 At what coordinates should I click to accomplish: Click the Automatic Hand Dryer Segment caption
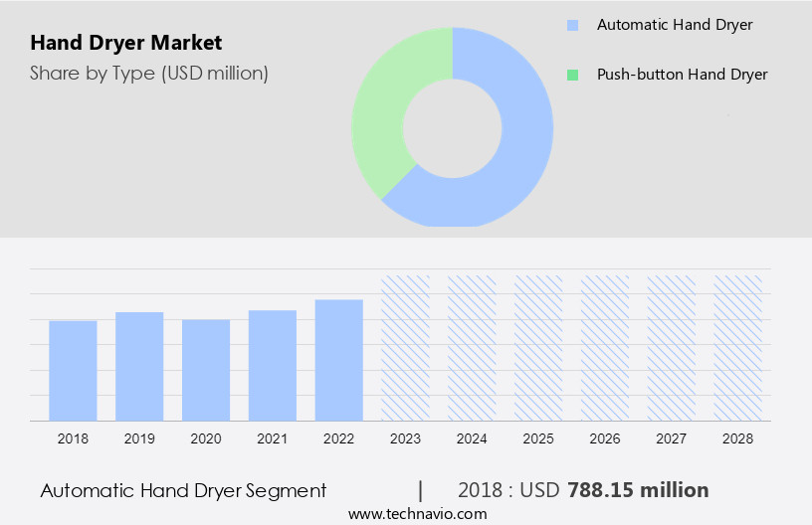(183, 490)
